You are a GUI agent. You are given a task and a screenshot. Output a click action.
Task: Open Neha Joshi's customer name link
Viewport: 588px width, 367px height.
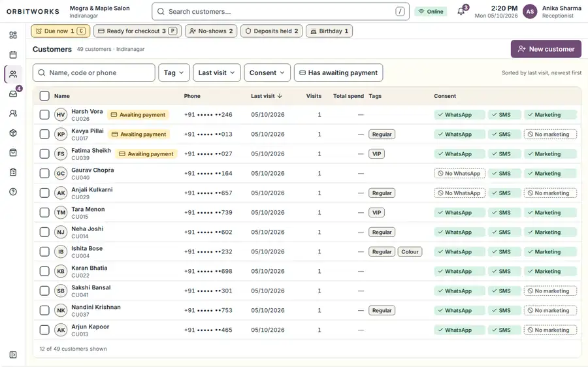pyautogui.click(x=88, y=229)
